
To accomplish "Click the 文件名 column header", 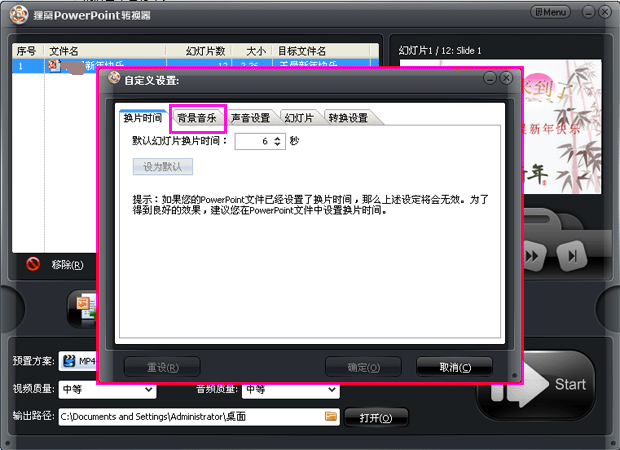I will click(105, 51).
